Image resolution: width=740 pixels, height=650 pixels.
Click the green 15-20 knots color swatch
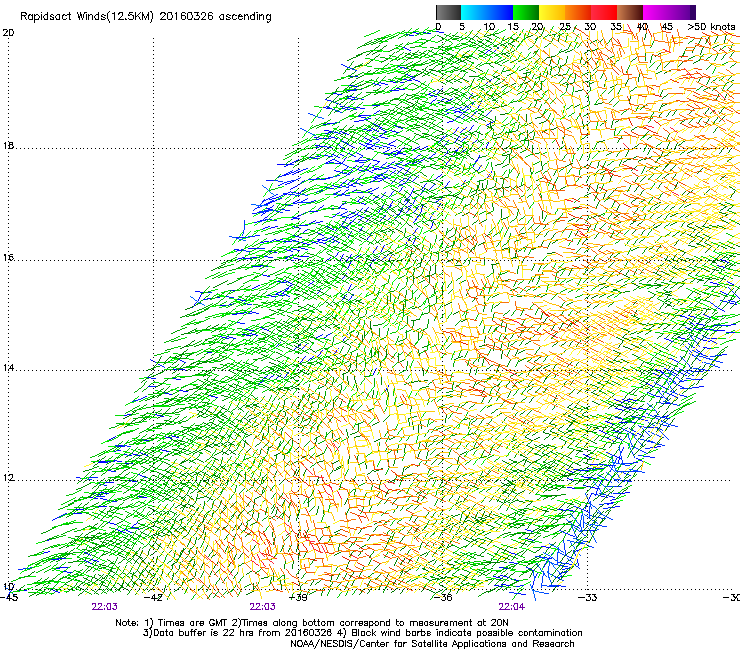526,12
